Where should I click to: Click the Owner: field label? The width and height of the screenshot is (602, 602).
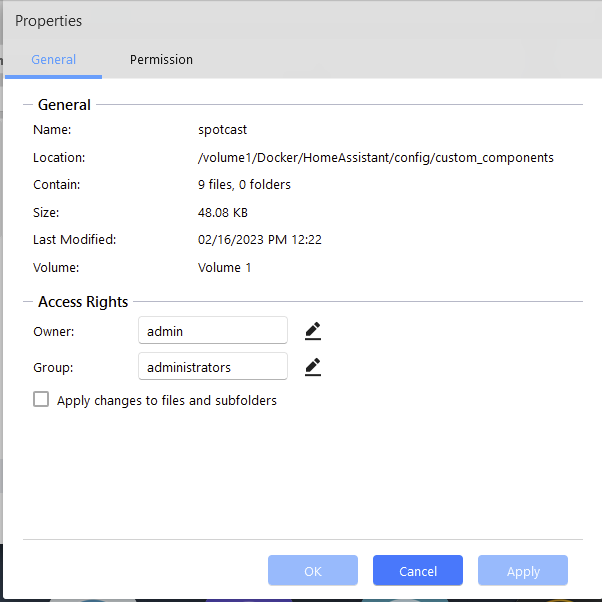(54, 332)
